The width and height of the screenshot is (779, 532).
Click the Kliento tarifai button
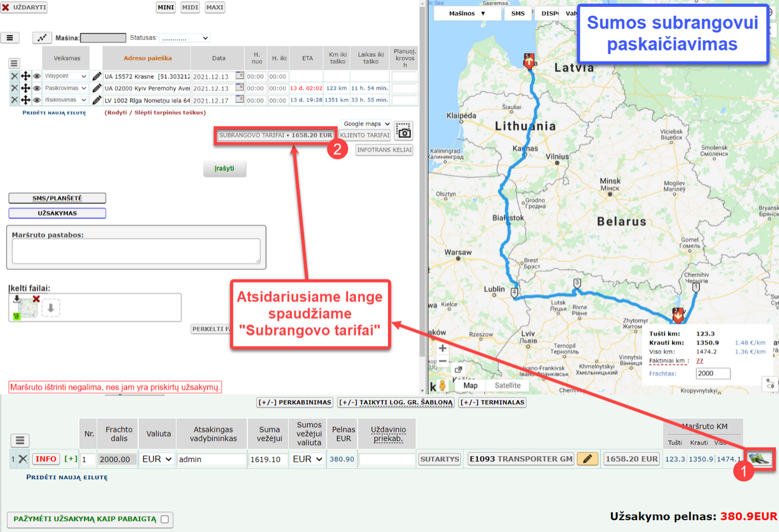pyautogui.click(x=365, y=135)
